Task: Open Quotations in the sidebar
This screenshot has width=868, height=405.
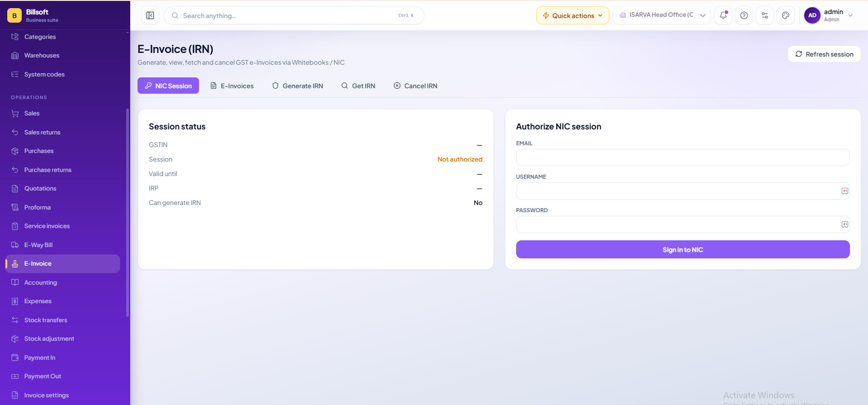Action: [63, 188]
